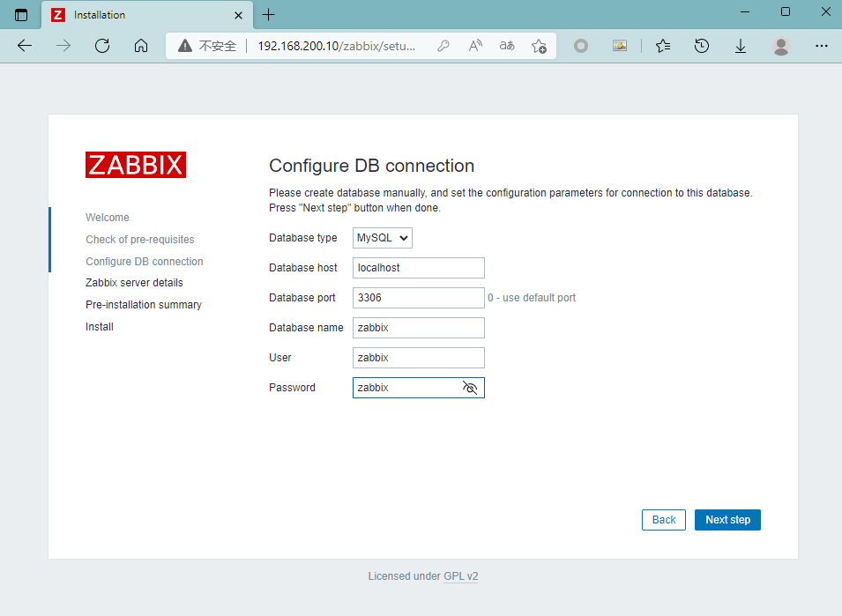Viewport: 842px width, 616px height.
Task: Click the Database name label
Action: click(306, 328)
